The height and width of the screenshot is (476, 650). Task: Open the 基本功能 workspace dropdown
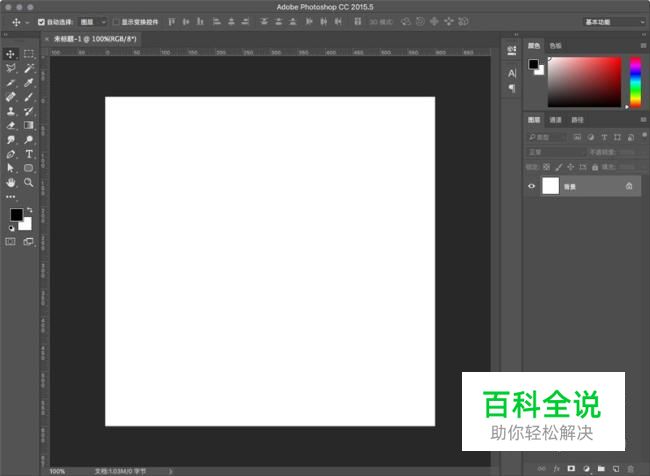(612, 21)
